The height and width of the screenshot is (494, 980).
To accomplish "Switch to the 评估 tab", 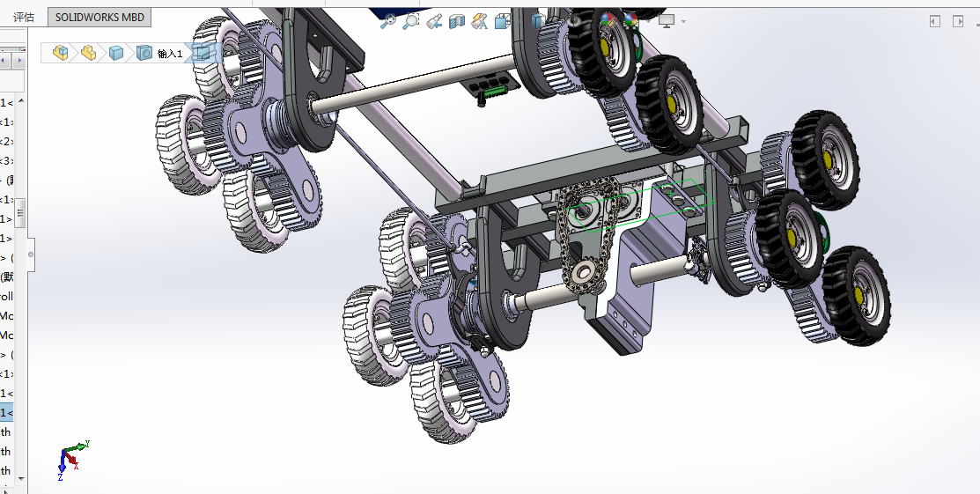I will tap(24, 17).
